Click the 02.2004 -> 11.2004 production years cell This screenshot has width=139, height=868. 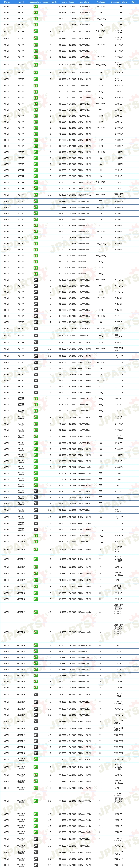(68, 146)
